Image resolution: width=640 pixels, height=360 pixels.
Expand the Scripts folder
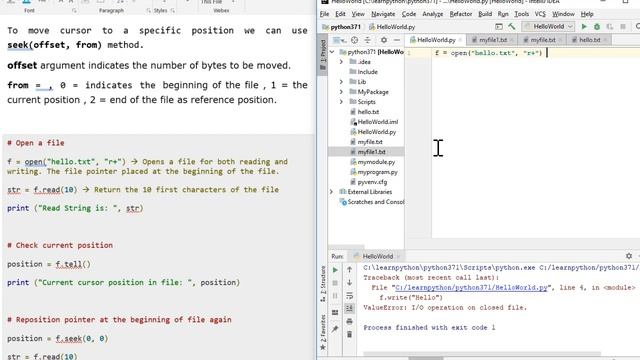(341, 102)
